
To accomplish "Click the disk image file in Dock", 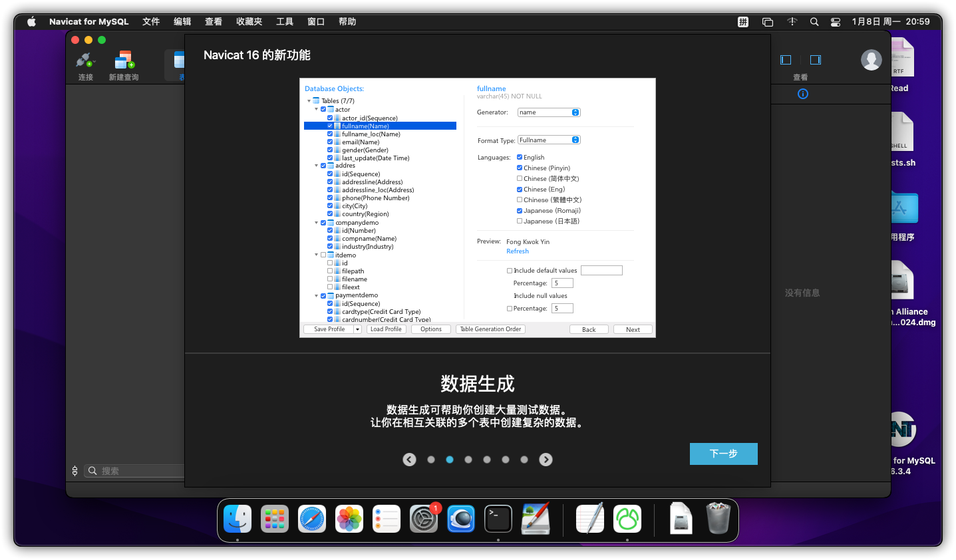I will [681, 519].
